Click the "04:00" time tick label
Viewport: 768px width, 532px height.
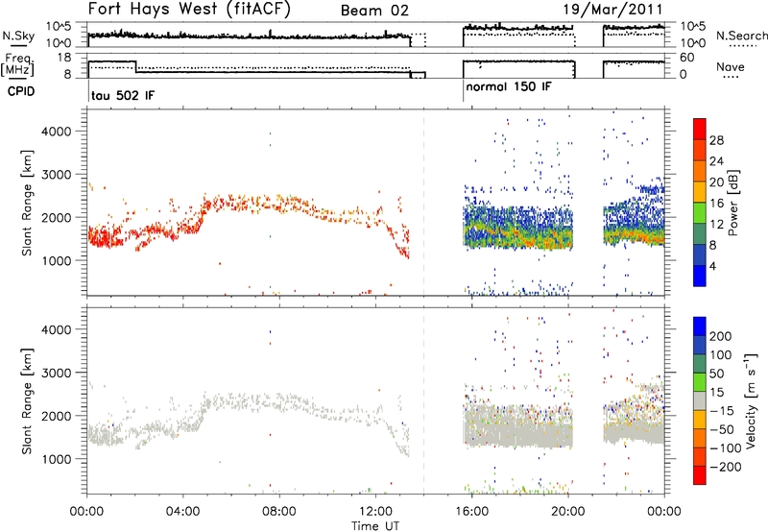pyautogui.click(x=183, y=512)
